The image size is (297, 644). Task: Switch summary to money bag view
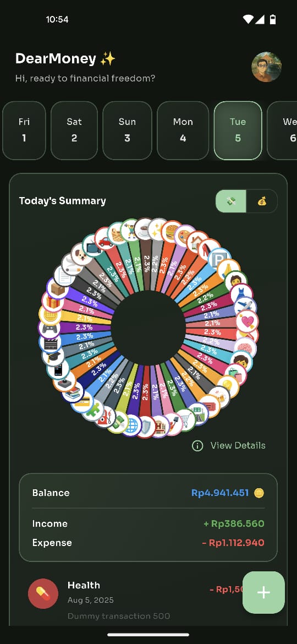(x=262, y=201)
